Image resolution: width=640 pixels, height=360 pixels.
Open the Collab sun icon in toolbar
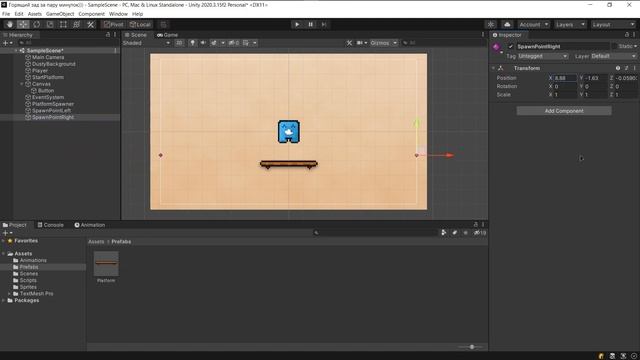pos(491,24)
